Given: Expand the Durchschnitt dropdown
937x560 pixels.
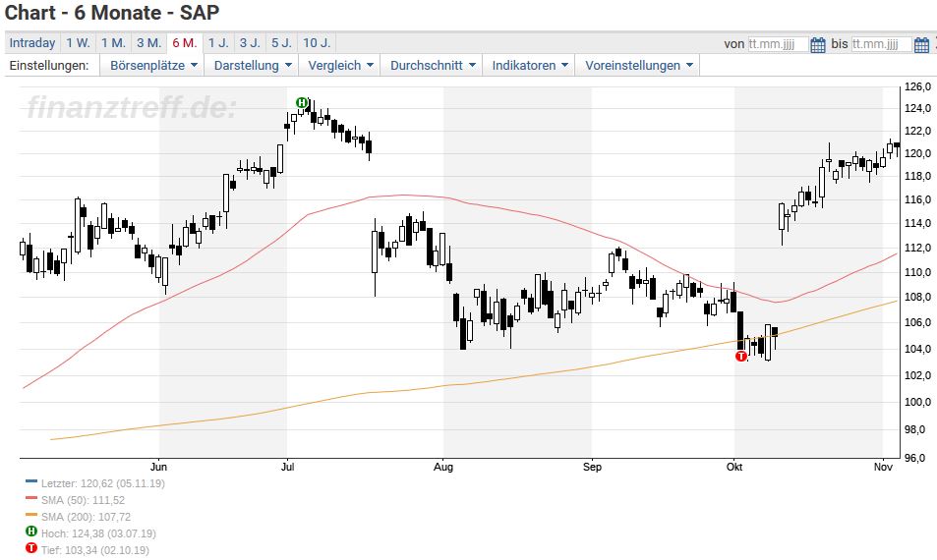Looking at the screenshot, I should coord(433,66).
